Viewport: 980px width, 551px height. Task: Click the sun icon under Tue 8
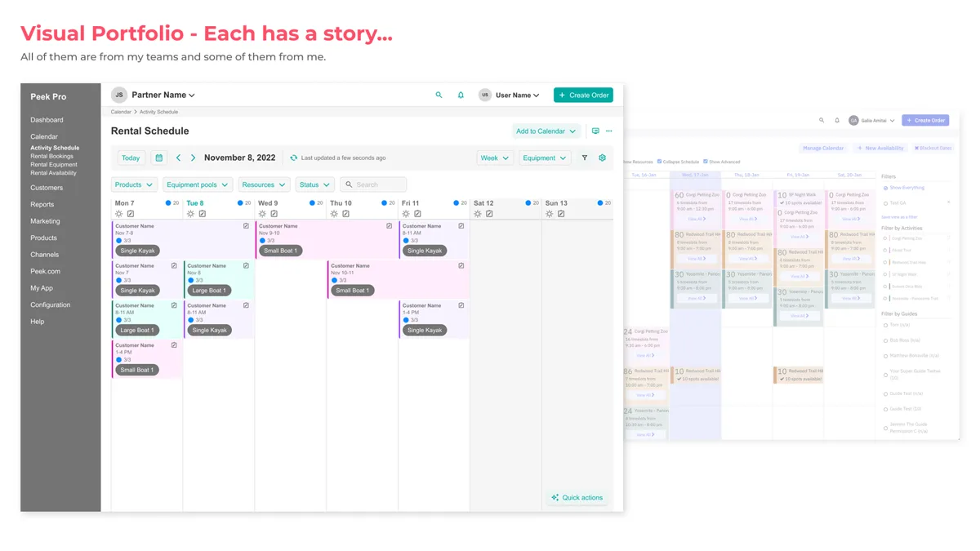tap(190, 214)
